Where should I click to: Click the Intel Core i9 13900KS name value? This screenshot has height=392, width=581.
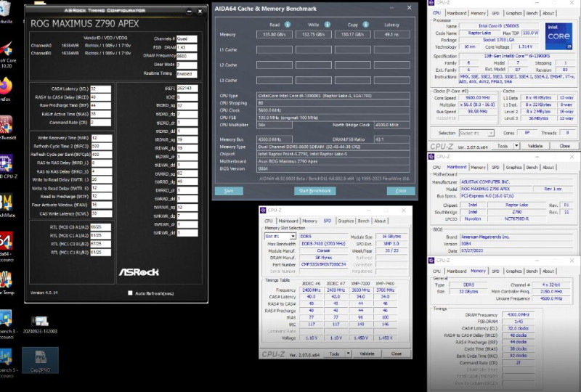(x=498, y=26)
